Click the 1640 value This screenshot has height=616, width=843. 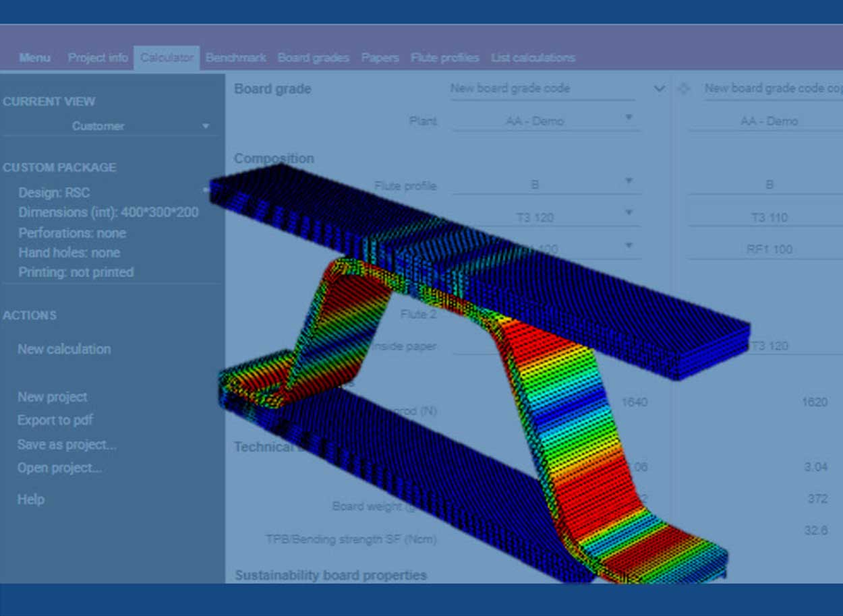coord(635,402)
